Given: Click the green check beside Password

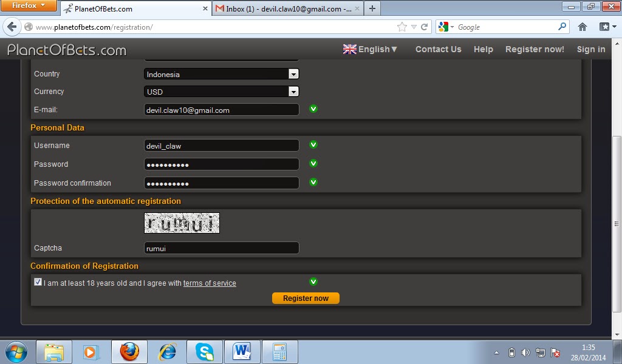Looking at the screenshot, I should coord(313,163).
